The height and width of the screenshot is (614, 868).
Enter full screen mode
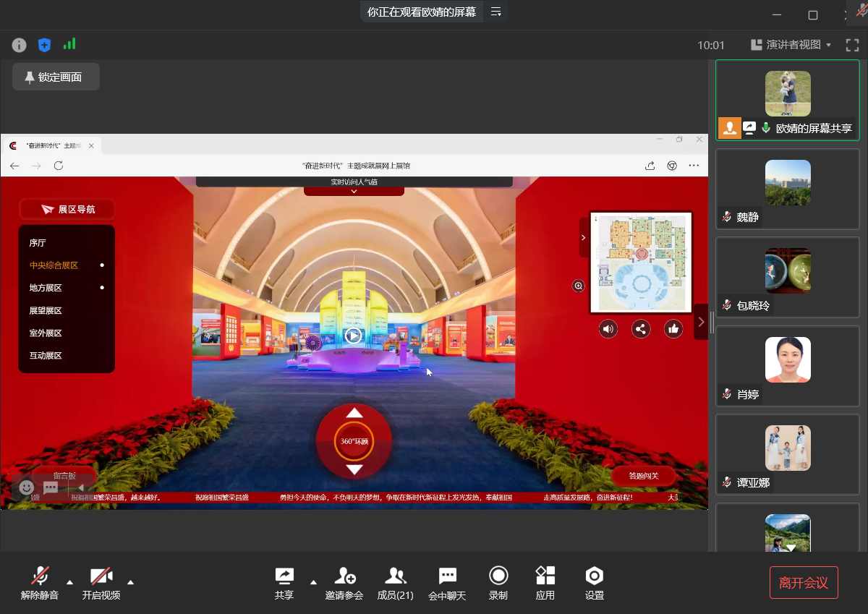tap(852, 45)
